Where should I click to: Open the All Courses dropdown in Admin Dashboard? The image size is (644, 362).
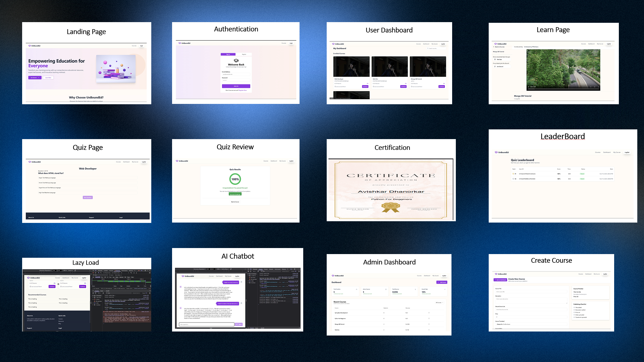pos(439,302)
